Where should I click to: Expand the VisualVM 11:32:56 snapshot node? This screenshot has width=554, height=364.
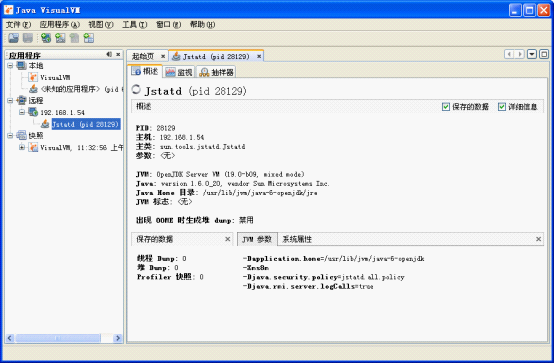tap(22, 147)
